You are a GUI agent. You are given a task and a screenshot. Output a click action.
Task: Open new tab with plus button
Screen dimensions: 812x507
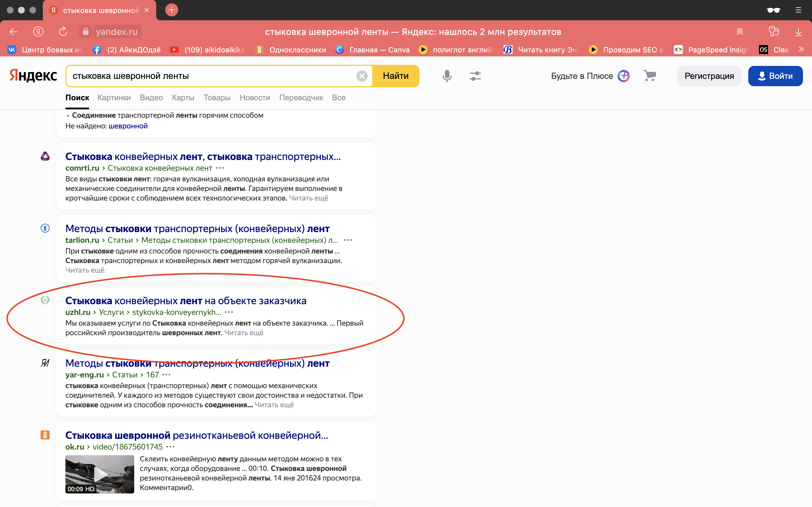point(171,10)
